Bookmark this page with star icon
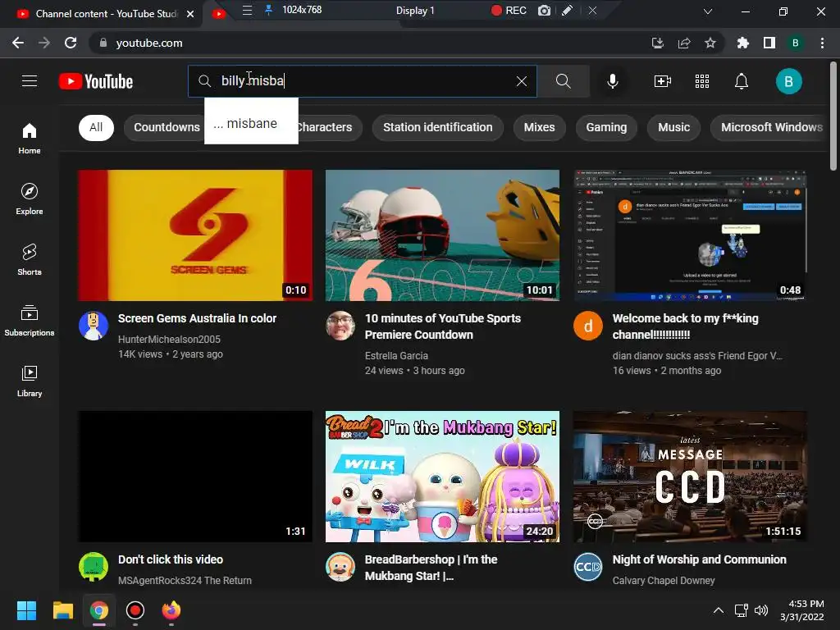This screenshot has width=840, height=630. click(710, 43)
